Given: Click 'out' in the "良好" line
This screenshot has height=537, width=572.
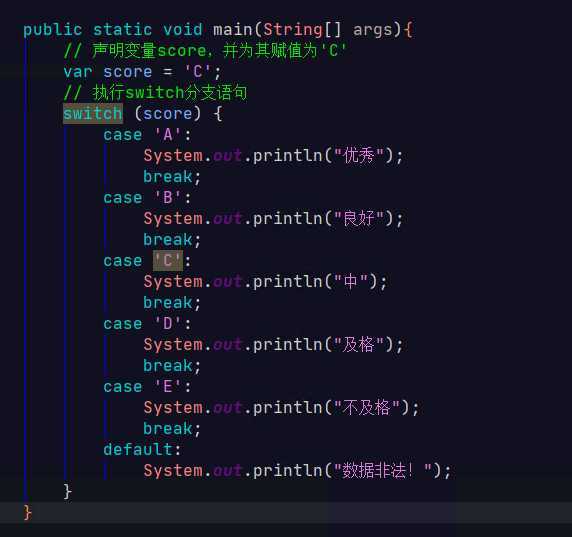Looking at the screenshot, I should (x=227, y=219).
